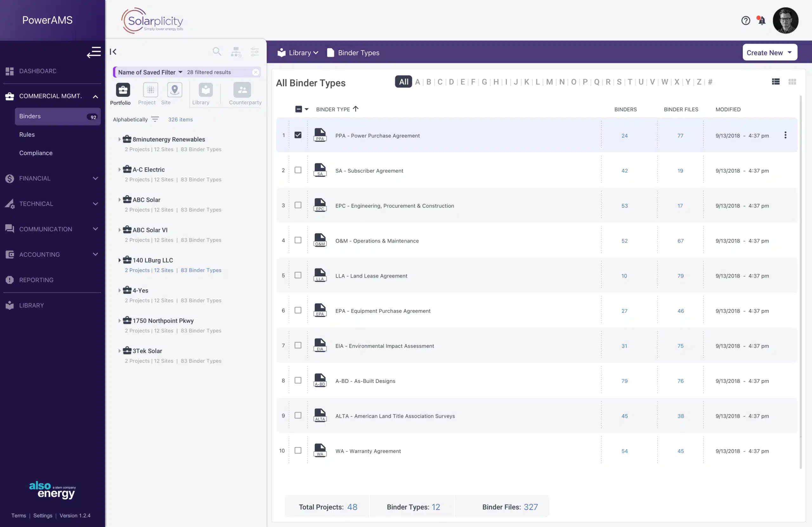
Task: Open the user profile avatar
Action: [785, 21]
